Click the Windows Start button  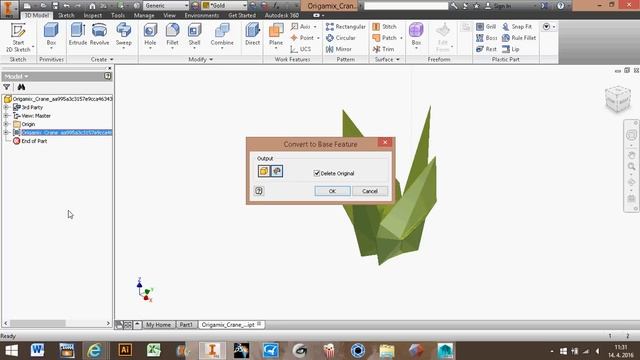pos(11,351)
